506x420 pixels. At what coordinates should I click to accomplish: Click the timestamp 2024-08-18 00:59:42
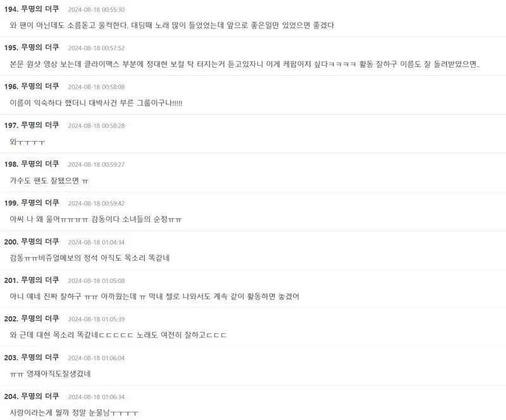click(96, 204)
